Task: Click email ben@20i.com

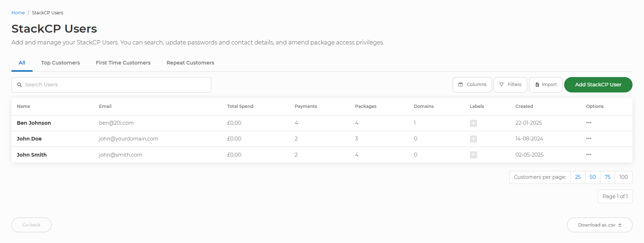Action: 116,123
